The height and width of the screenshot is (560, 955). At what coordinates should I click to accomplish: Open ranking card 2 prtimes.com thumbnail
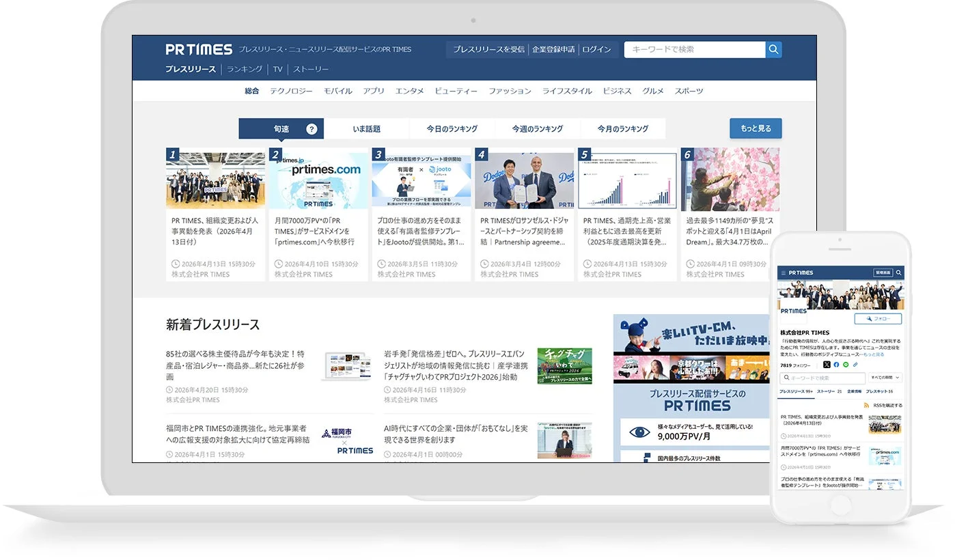318,180
